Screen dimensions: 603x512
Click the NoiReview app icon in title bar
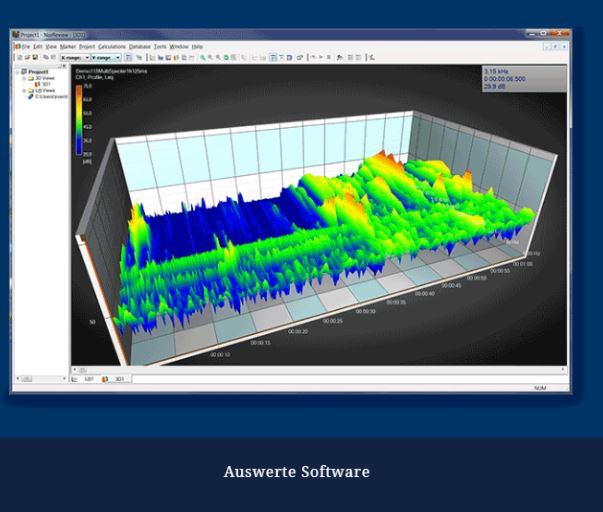pyautogui.click(x=16, y=35)
